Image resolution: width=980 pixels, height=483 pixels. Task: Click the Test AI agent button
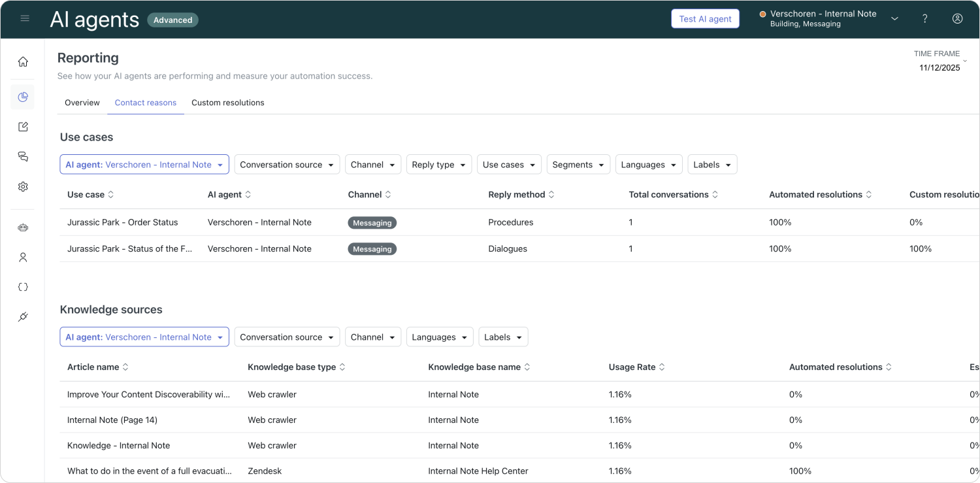(x=705, y=19)
